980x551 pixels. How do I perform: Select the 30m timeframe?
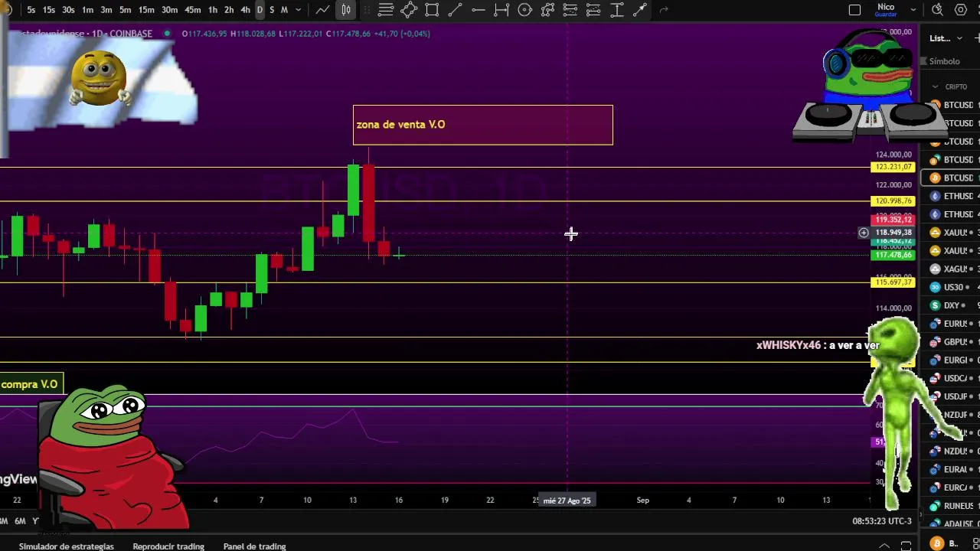pyautogui.click(x=170, y=10)
